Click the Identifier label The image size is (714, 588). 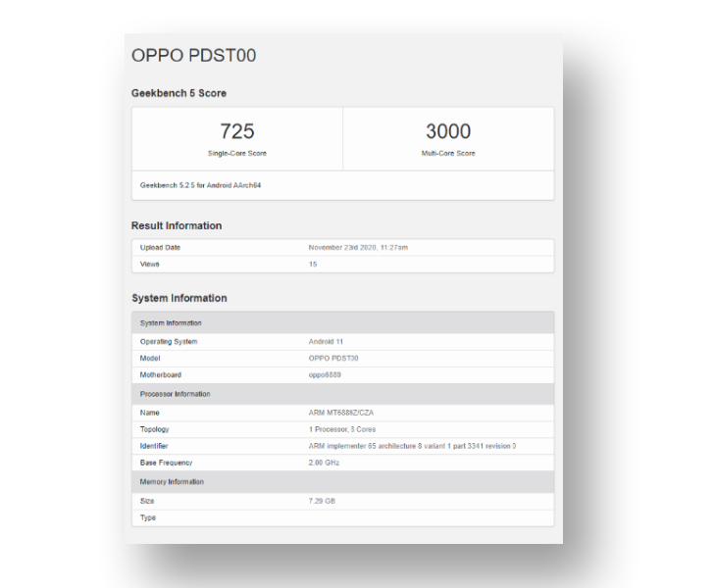(x=154, y=446)
